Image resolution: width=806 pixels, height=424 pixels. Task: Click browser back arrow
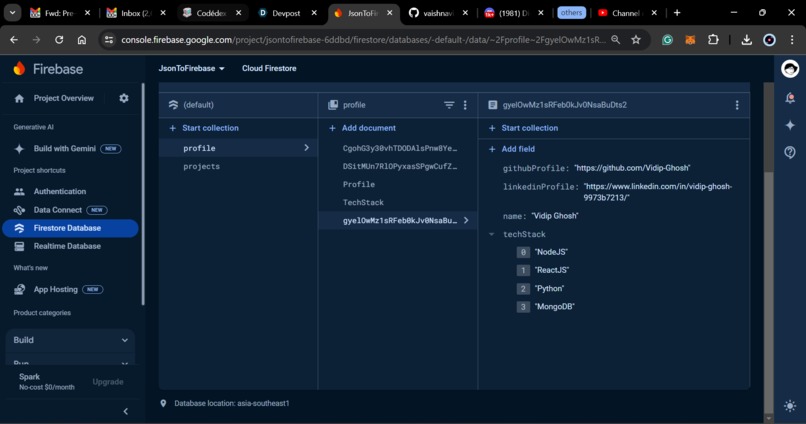tap(14, 40)
